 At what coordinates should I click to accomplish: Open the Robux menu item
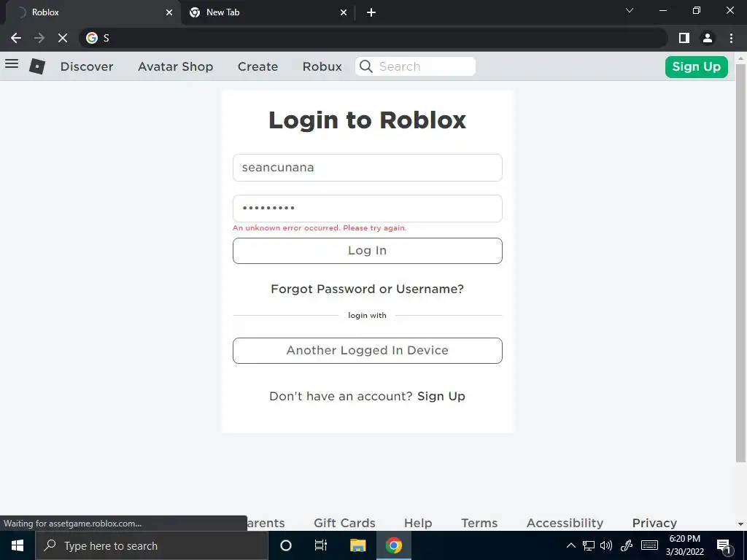322,66
